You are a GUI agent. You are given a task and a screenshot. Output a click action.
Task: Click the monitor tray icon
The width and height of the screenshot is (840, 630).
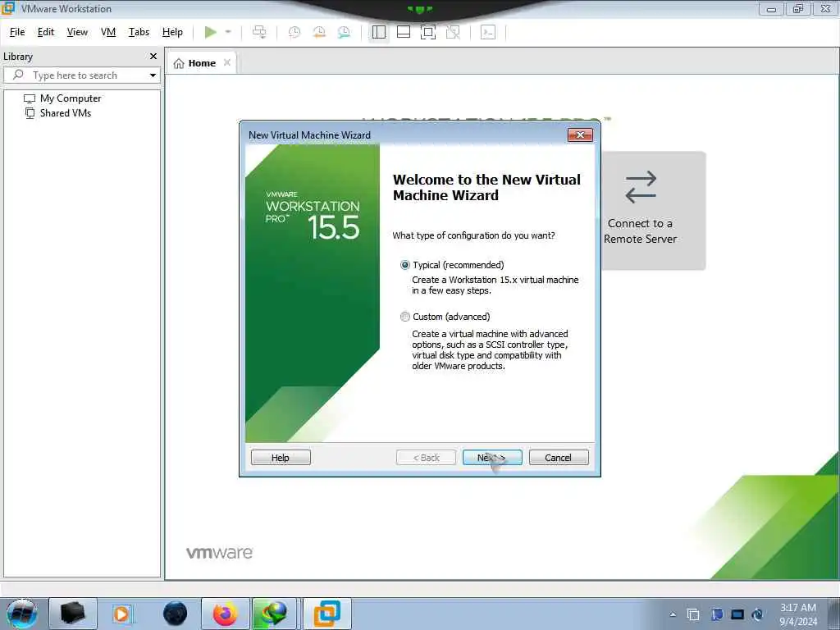[x=737, y=614]
